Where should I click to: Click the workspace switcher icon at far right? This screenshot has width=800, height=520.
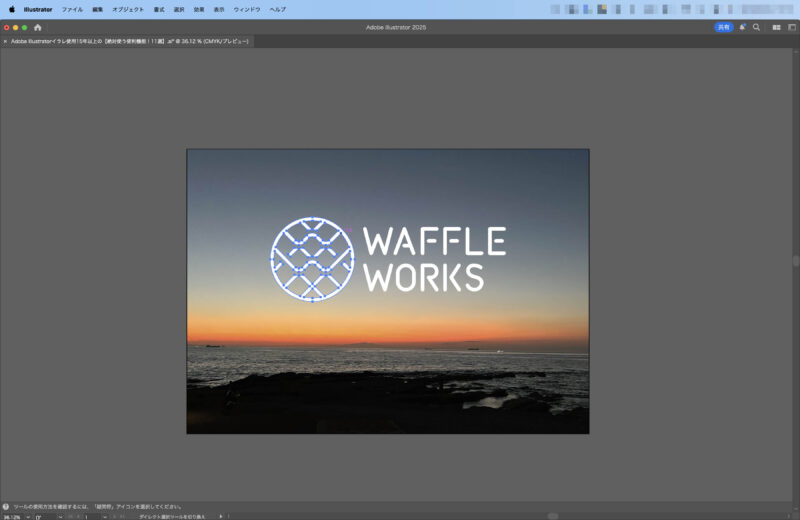[x=790, y=27]
